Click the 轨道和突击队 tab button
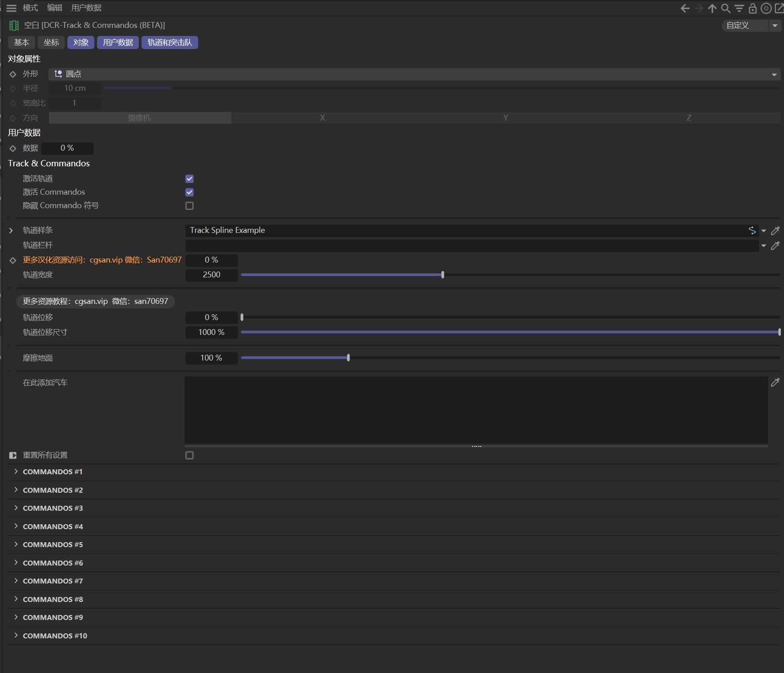This screenshot has width=784, height=673. [x=169, y=42]
